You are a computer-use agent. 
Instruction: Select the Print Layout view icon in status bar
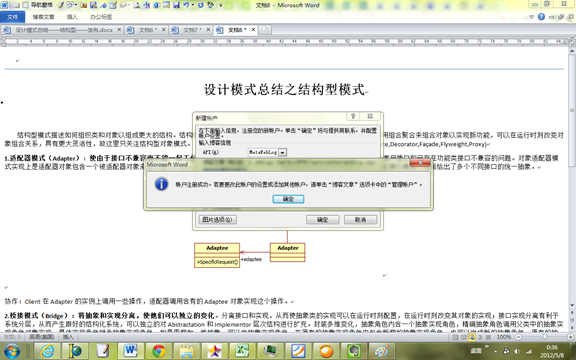coord(455,337)
